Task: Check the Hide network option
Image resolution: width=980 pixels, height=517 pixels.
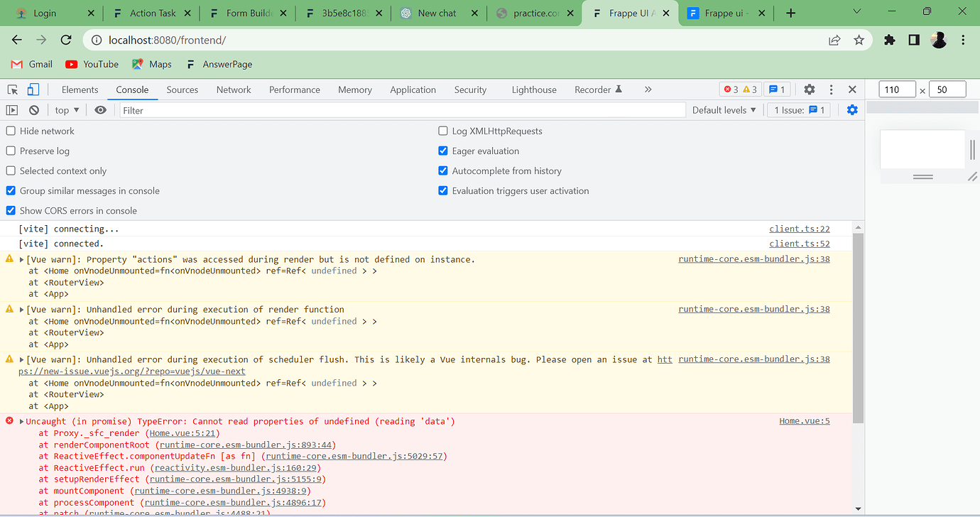Action: tap(10, 131)
